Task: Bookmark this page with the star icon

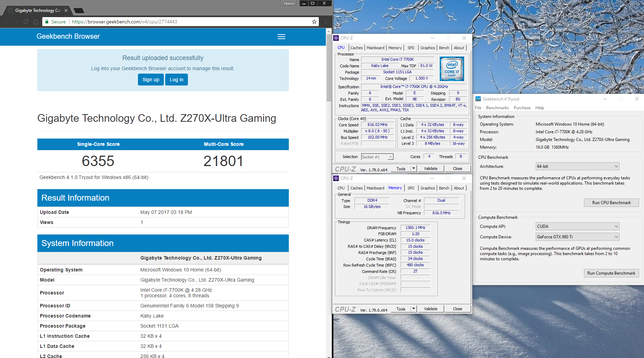Action: tap(314, 22)
